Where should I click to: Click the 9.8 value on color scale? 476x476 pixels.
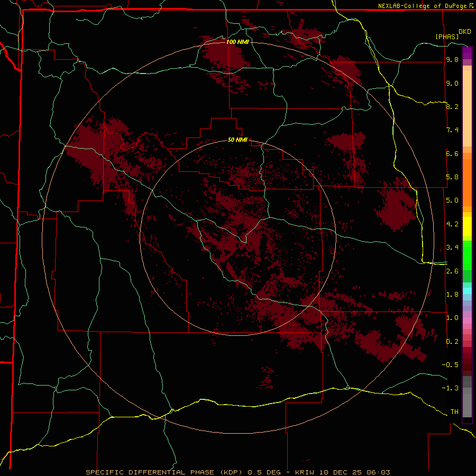(x=452, y=60)
